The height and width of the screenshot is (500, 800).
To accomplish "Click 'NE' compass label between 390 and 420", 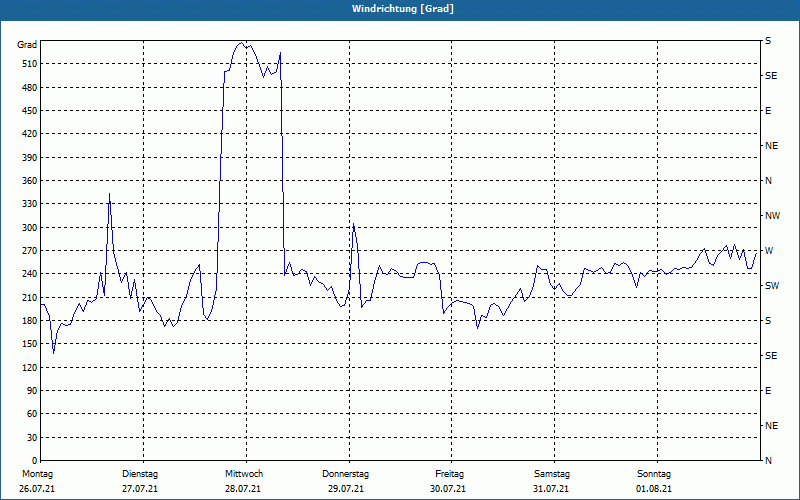I will point(771,146).
